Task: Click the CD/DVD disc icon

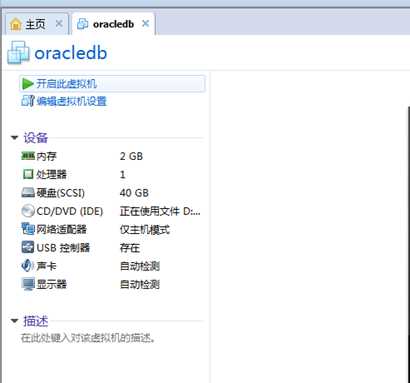Action: coord(28,211)
